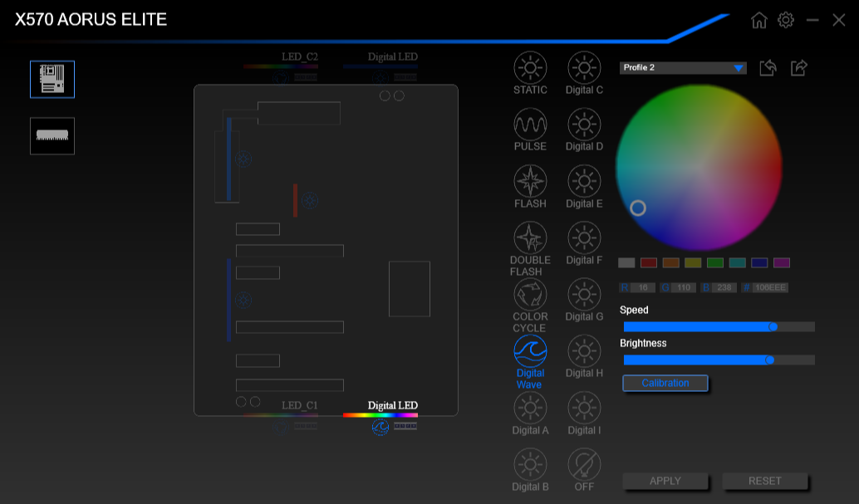
Task: Adjust the Brightness slider
Action: 719,360
